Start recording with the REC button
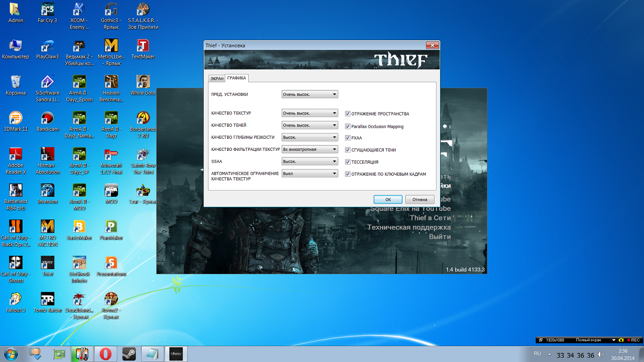The image size is (644, 362). point(633,340)
